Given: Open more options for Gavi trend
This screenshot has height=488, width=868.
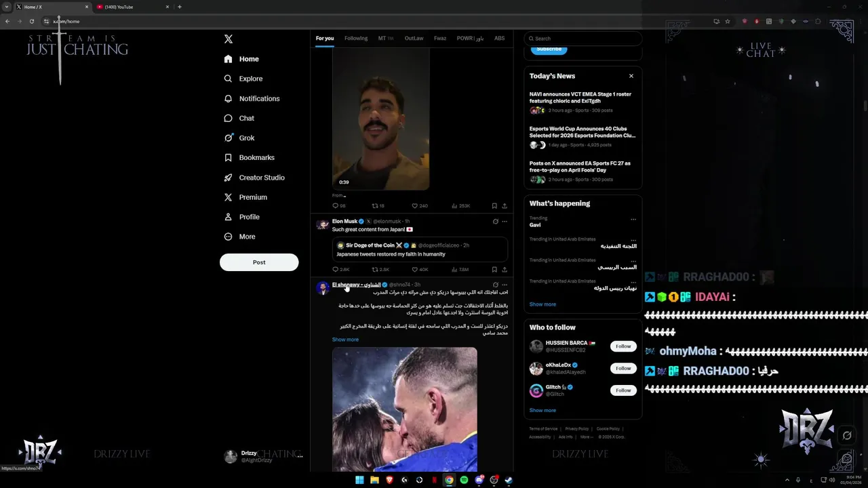Looking at the screenshot, I should coord(633,220).
